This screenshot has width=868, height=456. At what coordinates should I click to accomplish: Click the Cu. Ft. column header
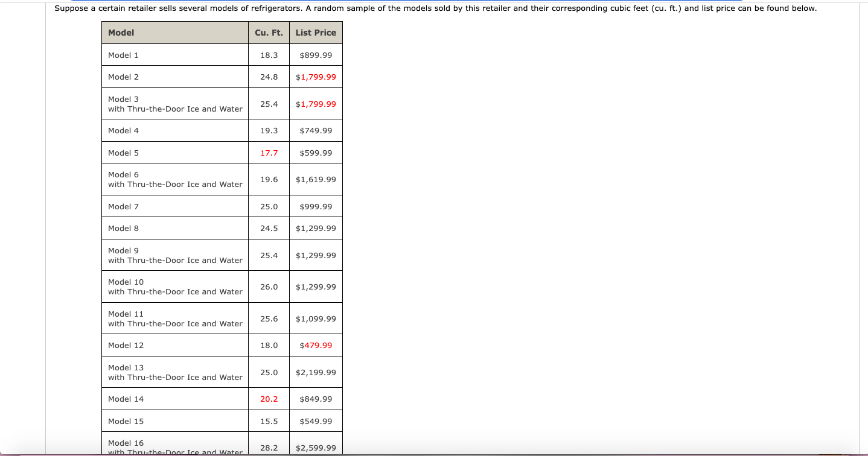click(x=269, y=33)
